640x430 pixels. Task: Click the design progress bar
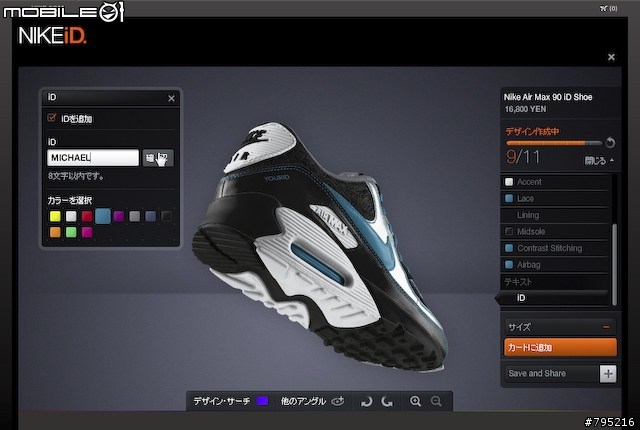point(554,143)
